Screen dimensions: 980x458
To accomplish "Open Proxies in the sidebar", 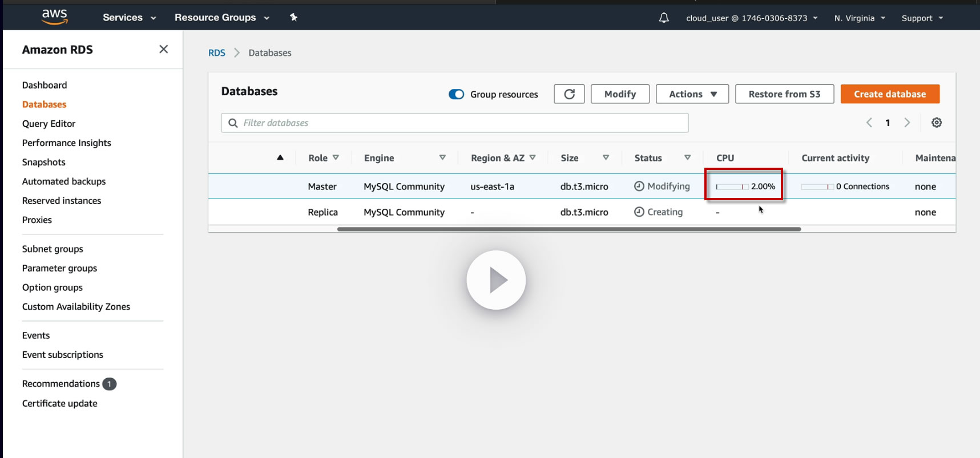I will pos(37,220).
